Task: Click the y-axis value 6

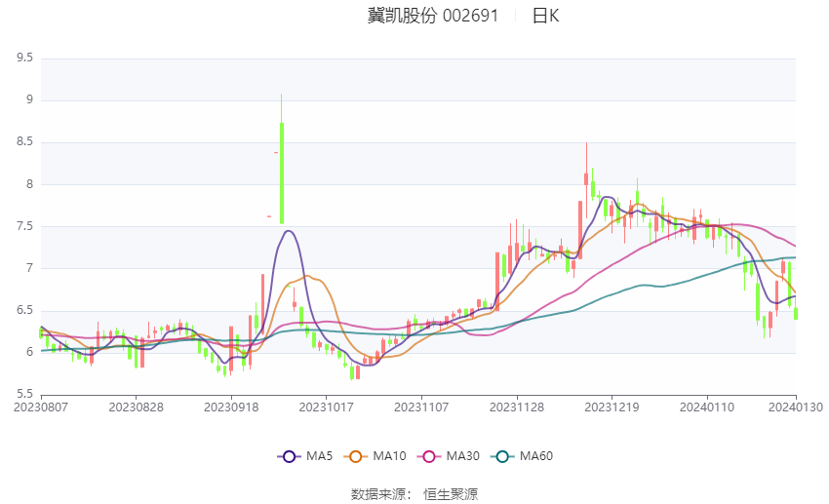Action: [29, 352]
